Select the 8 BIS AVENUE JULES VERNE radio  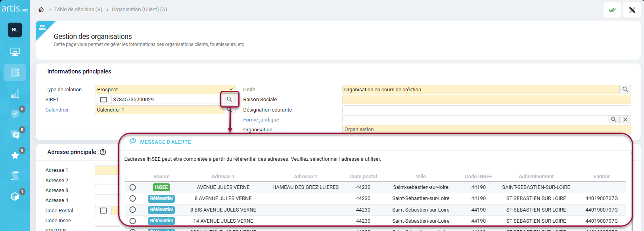click(132, 210)
